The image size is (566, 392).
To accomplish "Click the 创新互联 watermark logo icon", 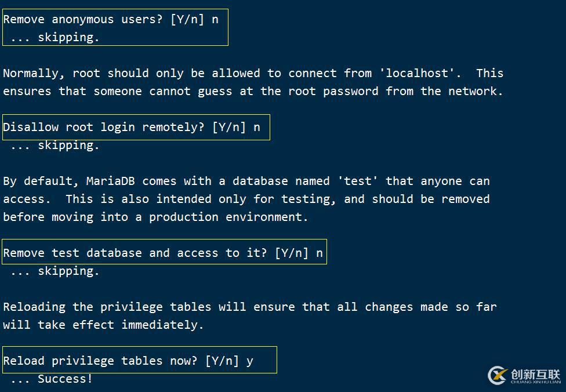I will (498, 375).
